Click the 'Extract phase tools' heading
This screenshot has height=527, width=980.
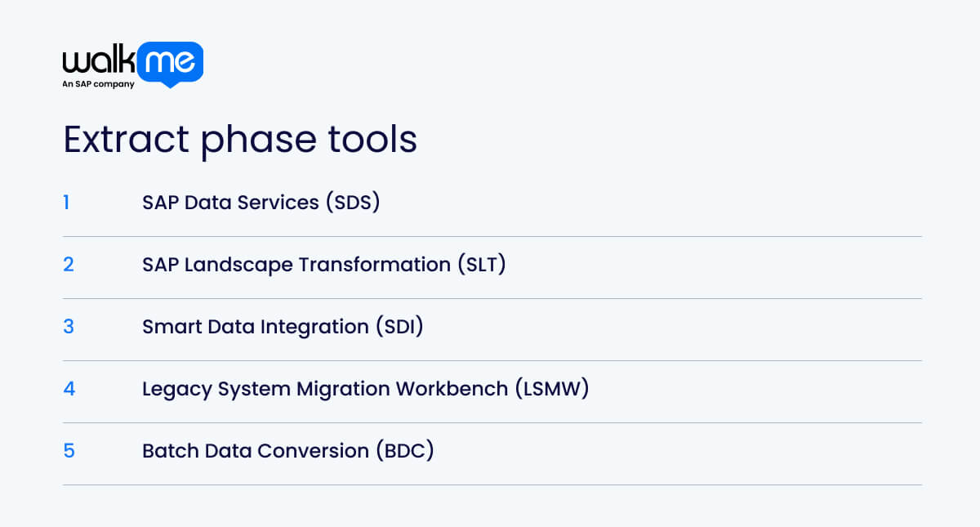click(x=239, y=139)
